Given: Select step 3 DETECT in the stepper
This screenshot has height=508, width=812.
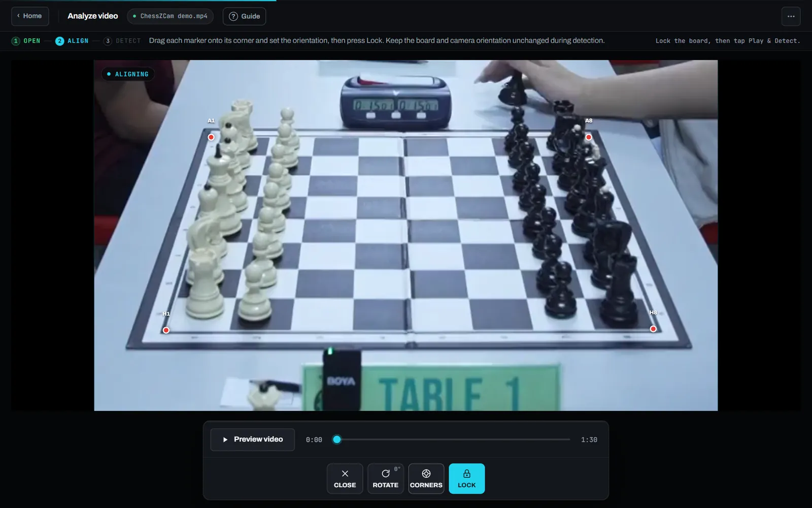Looking at the screenshot, I should tap(122, 41).
